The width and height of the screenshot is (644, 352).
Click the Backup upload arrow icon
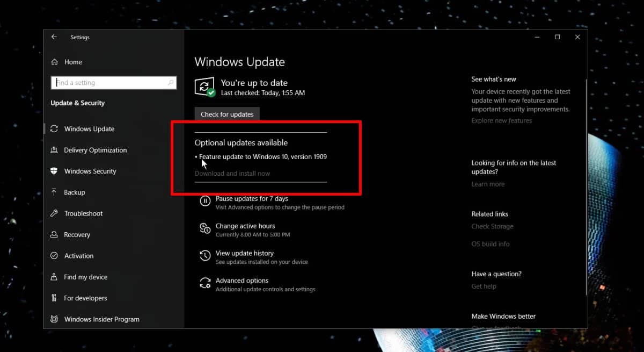(54, 192)
